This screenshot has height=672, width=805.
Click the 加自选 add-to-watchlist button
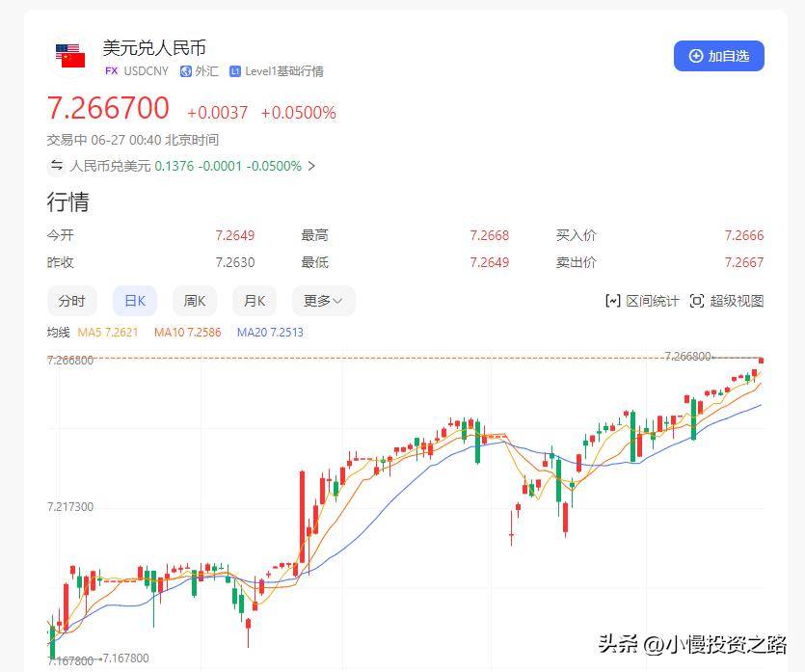point(719,56)
